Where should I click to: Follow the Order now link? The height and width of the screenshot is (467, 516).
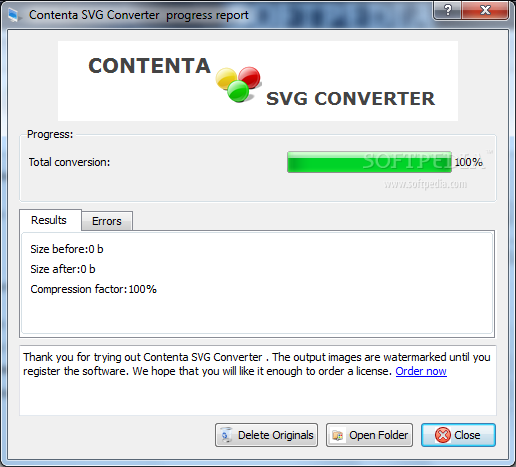421,371
